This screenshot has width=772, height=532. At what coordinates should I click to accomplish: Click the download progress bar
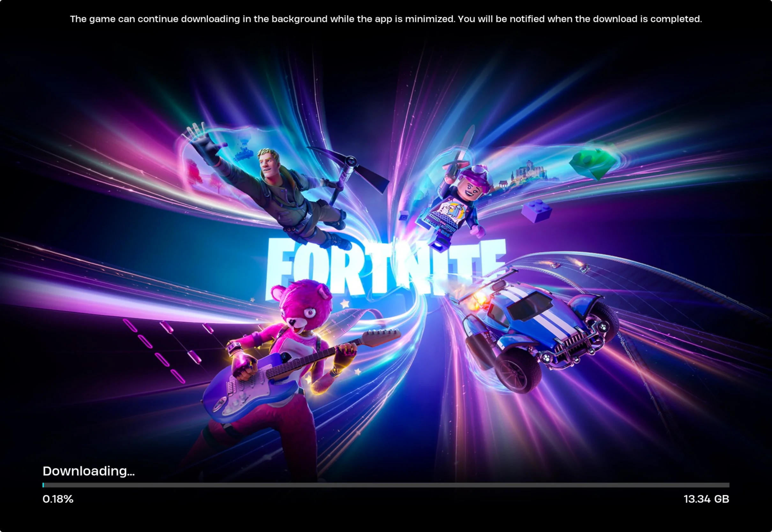click(386, 485)
